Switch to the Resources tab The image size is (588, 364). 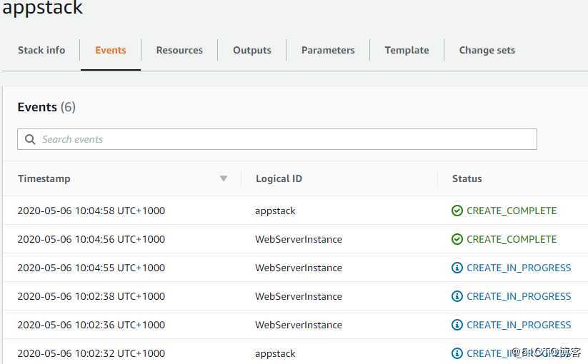(179, 50)
